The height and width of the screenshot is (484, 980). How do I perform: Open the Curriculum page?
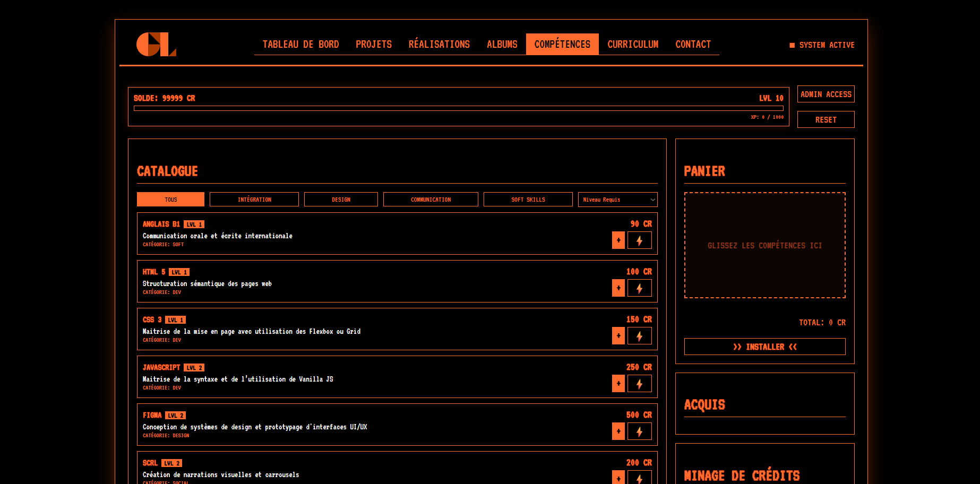pos(633,44)
